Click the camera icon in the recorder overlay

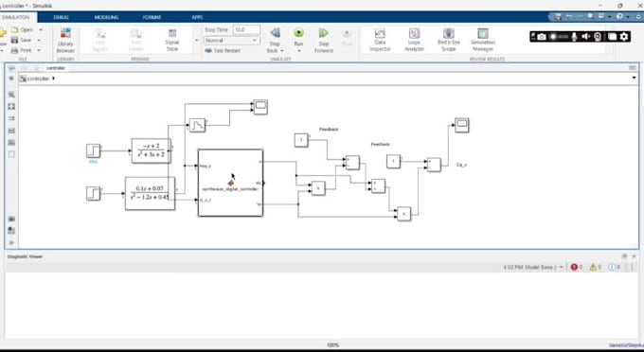[x=542, y=37]
